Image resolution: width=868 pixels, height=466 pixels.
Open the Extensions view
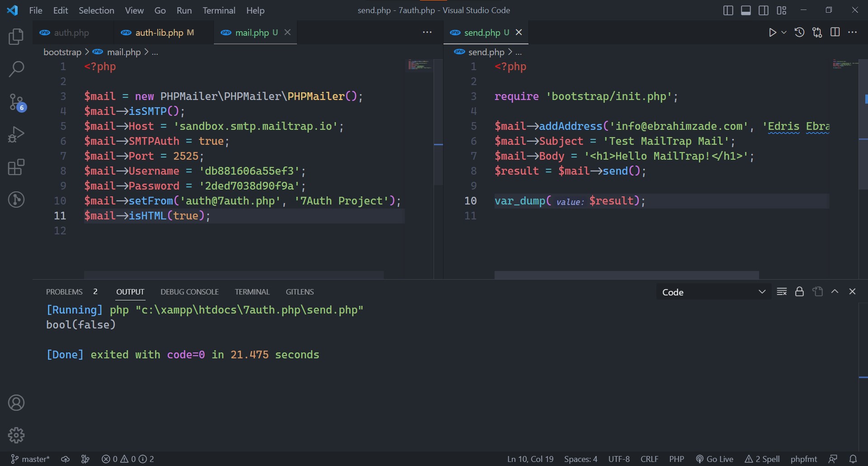click(x=16, y=167)
